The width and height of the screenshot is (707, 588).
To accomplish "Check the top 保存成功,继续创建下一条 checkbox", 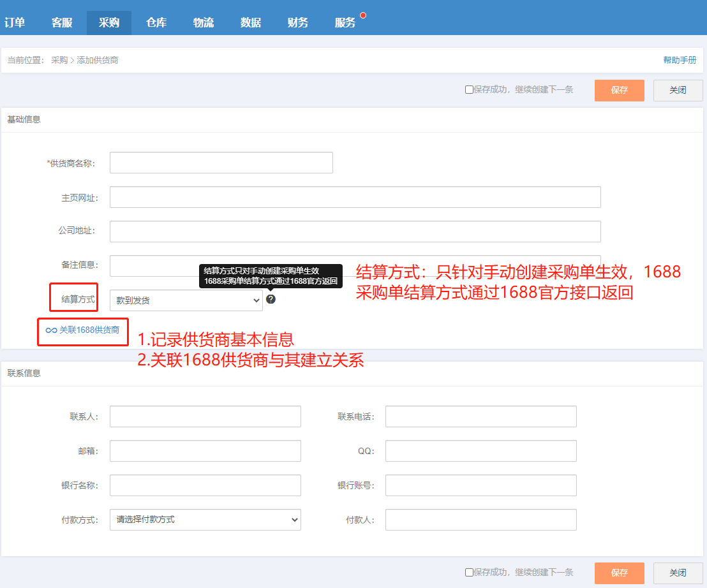I will click(470, 90).
